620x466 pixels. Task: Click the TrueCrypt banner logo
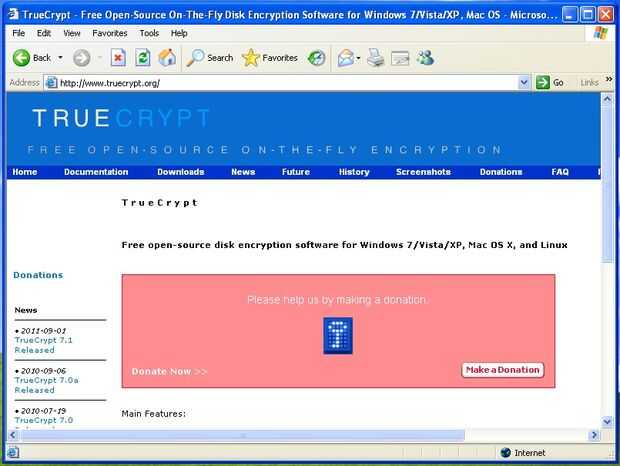tap(121, 118)
